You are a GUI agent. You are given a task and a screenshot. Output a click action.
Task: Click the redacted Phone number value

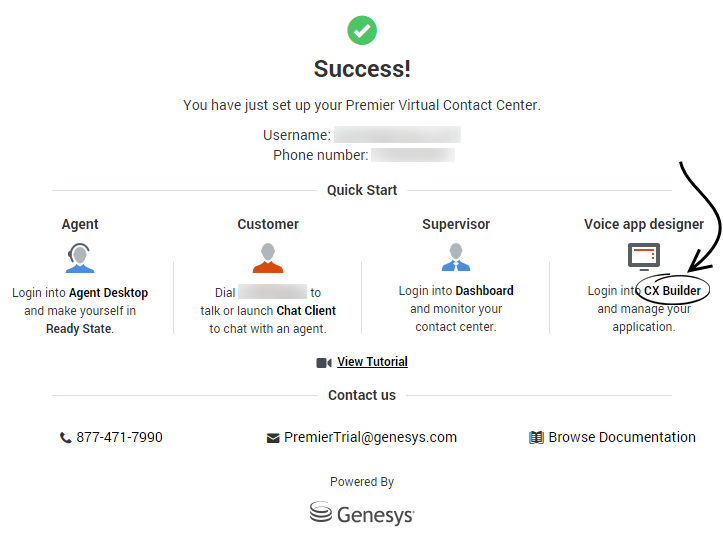point(413,155)
